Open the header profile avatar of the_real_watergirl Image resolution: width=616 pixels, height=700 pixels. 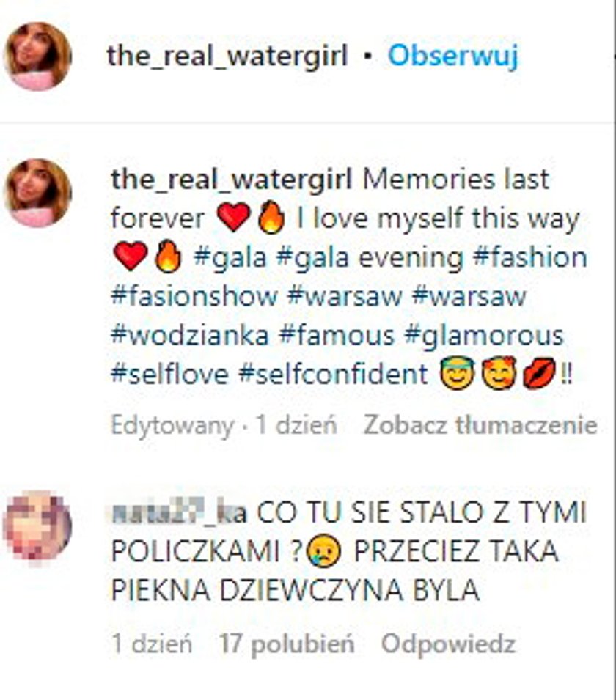[x=37, y=56]
